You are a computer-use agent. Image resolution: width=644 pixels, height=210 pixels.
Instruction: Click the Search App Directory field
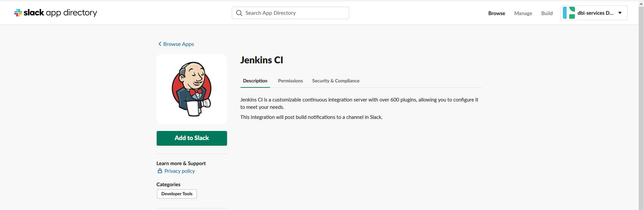pos(290,13)
